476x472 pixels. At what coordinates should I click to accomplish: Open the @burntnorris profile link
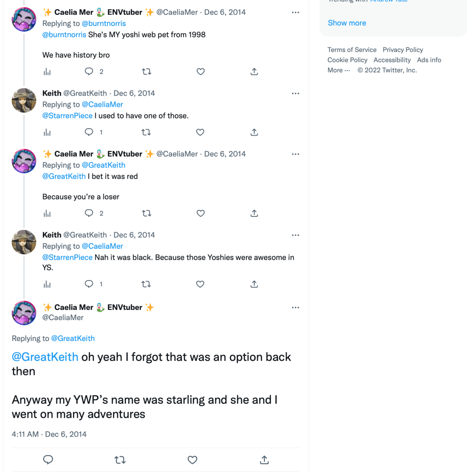104,23
